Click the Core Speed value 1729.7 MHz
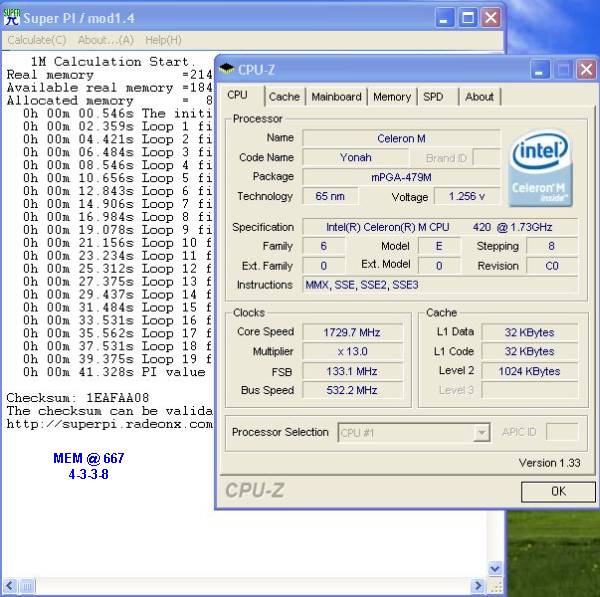The image size is (600, 597). click(352, 332)
